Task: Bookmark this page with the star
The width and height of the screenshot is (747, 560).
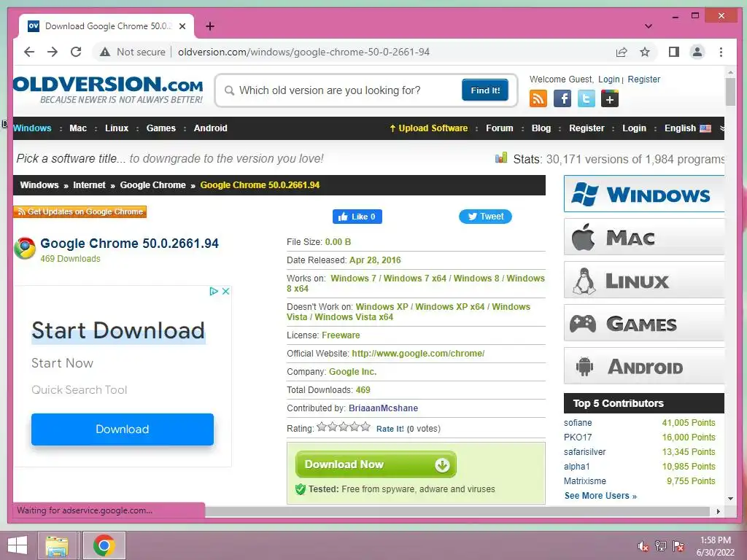Action: 645,52
